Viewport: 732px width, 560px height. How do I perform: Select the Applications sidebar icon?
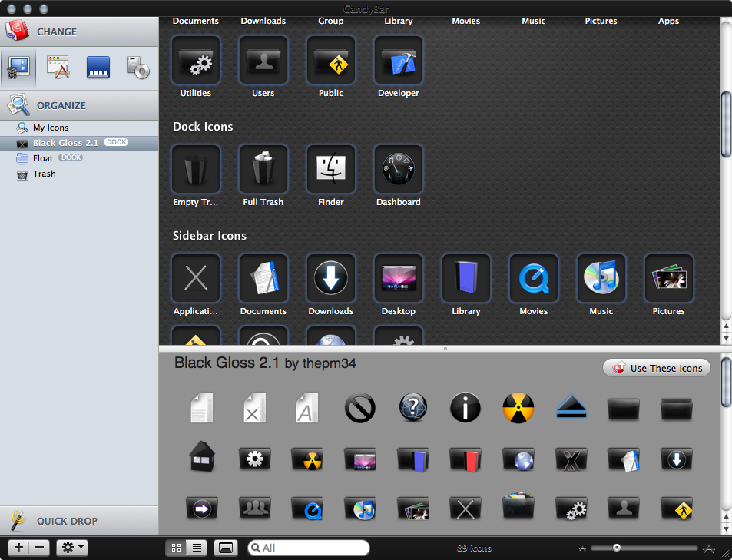(x=196, y=278)
